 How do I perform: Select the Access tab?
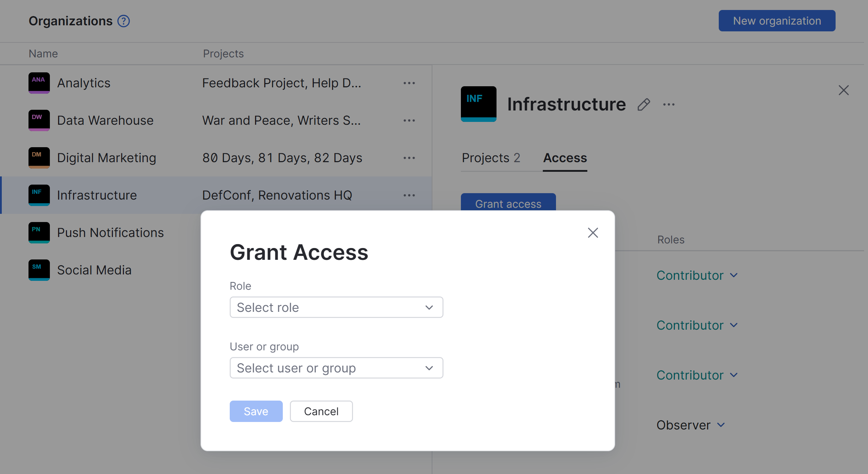(x=565, y=158)
